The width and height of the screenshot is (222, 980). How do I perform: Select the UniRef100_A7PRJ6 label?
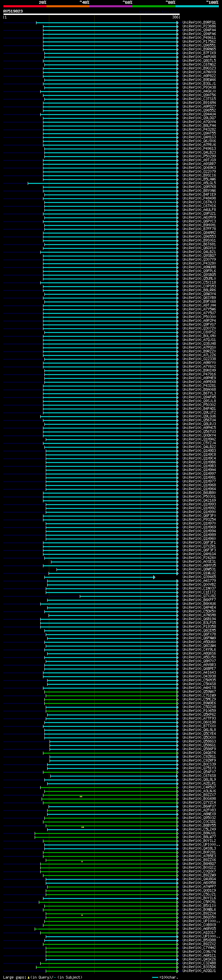199,145
